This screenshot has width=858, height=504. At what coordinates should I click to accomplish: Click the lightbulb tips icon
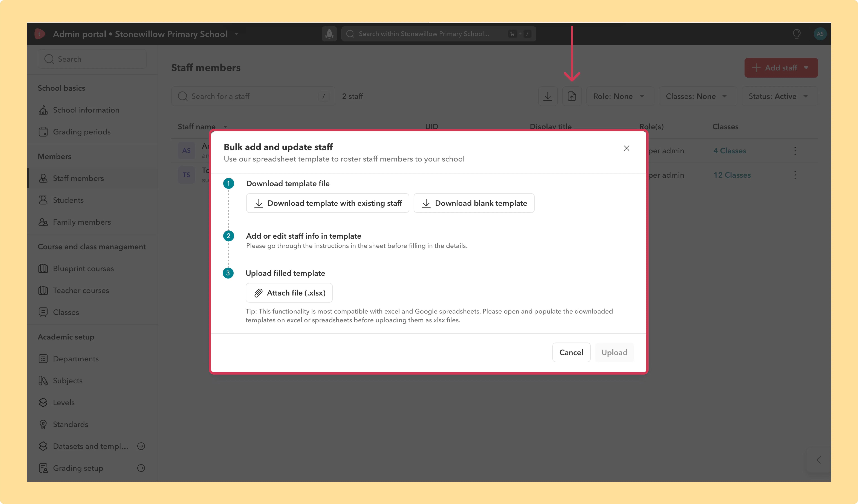[x=796, y=34]
